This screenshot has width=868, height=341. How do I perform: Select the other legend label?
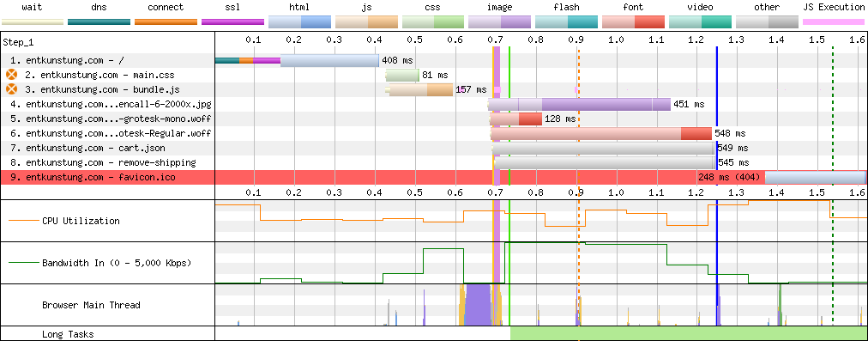[767, 8]
